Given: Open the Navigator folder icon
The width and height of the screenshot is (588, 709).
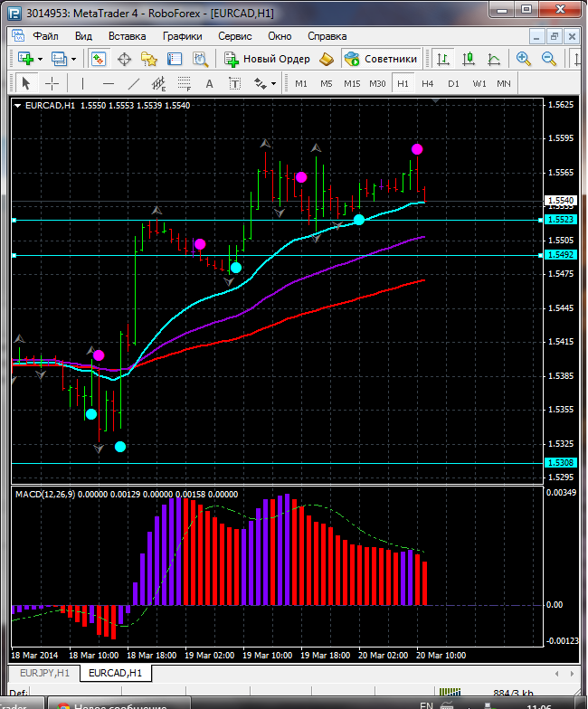Looking at the screenshot, I should 149,59.
